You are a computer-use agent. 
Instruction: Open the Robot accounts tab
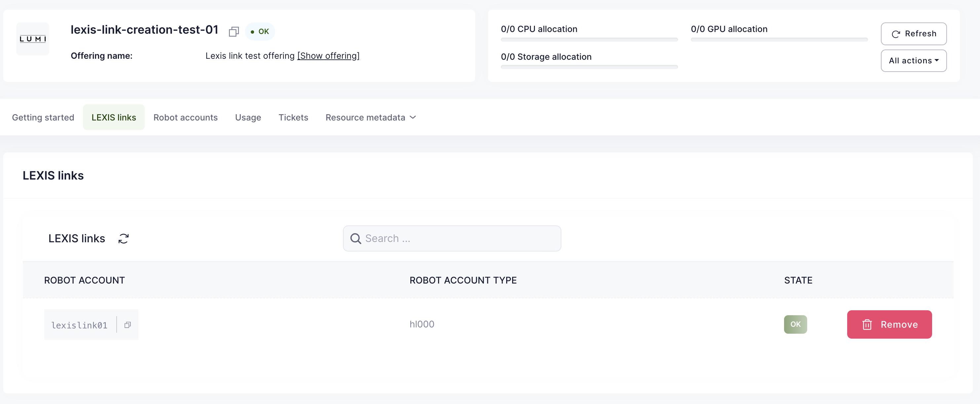(x=185, y=118)
